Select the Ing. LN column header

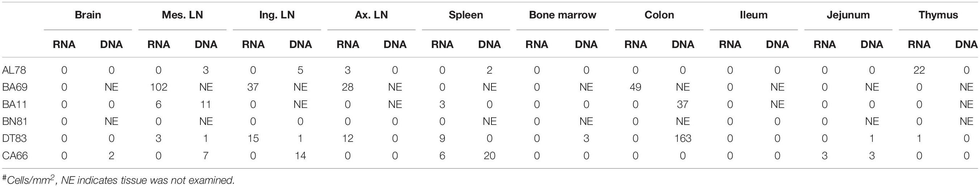(277, 15)
